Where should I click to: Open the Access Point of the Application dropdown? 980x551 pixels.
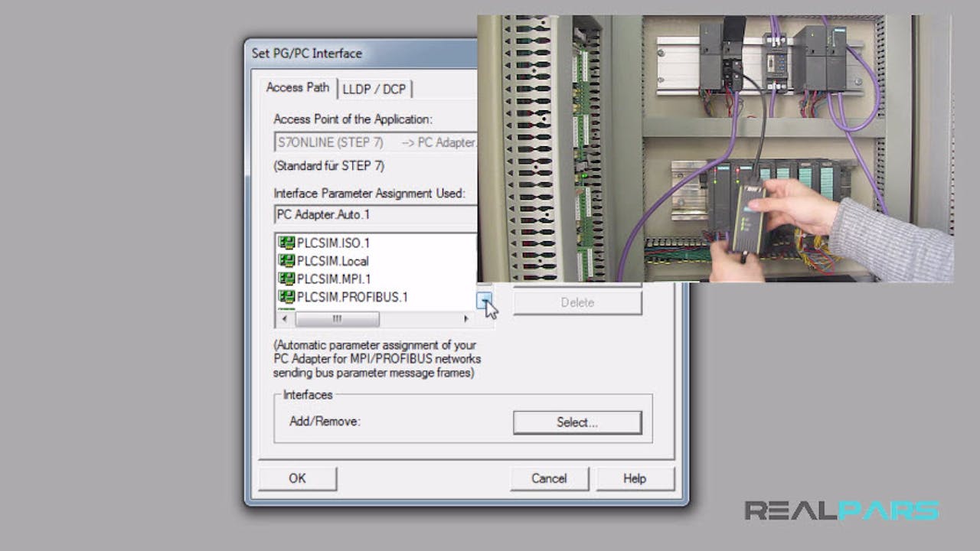point(375,142)
